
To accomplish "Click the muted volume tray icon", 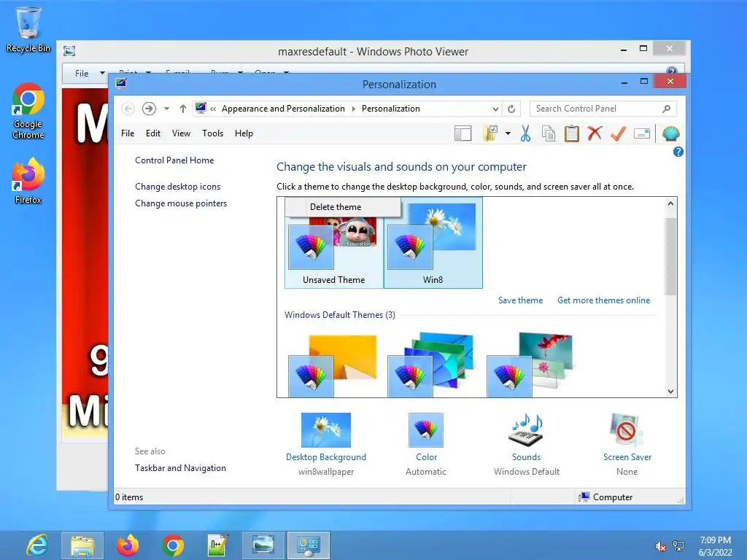I will click(x=660, y=546).
